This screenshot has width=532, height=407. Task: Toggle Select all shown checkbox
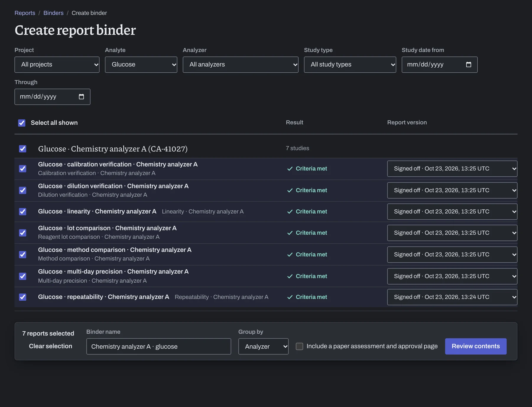pyautogui.click(x=22, y=123)
